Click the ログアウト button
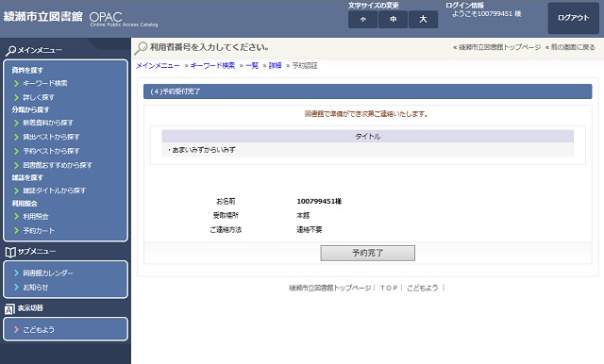 [x=574, y=18]
